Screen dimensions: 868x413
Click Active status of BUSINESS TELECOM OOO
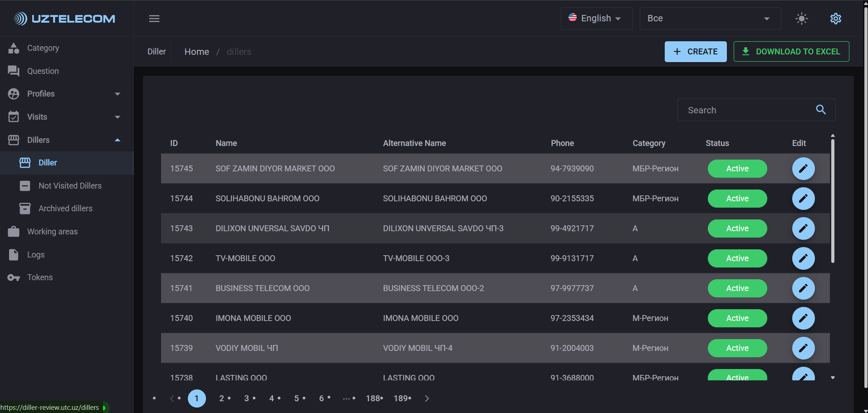[x=737, y=288]
